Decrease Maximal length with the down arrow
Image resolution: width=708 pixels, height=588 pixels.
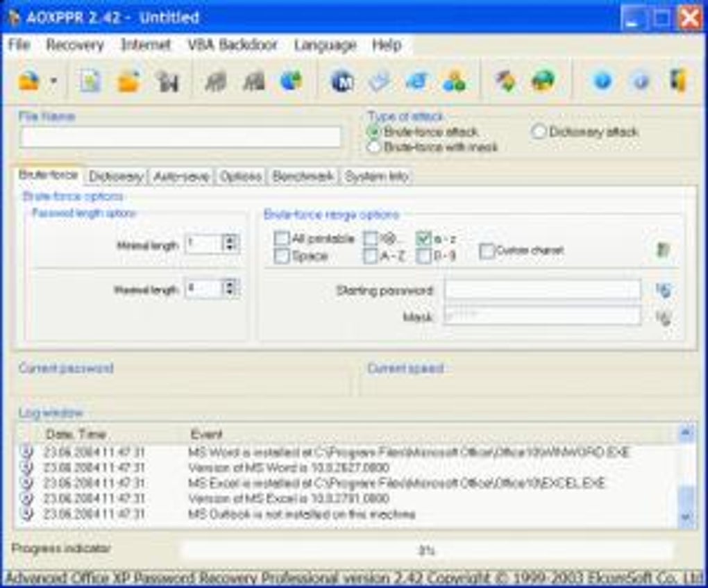230,292
